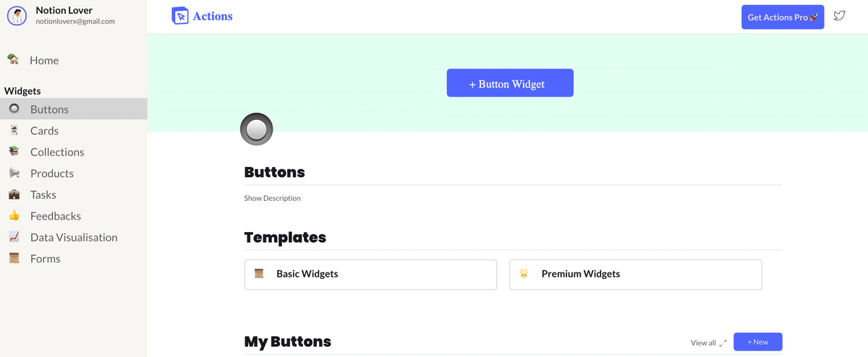Click the Collections books icon

coord(14,152)
